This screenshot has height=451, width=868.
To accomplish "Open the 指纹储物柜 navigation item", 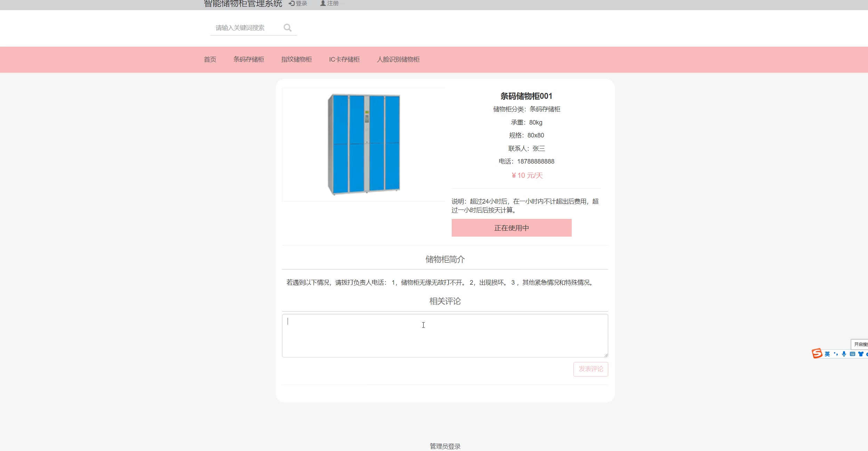I will point(297,60).
